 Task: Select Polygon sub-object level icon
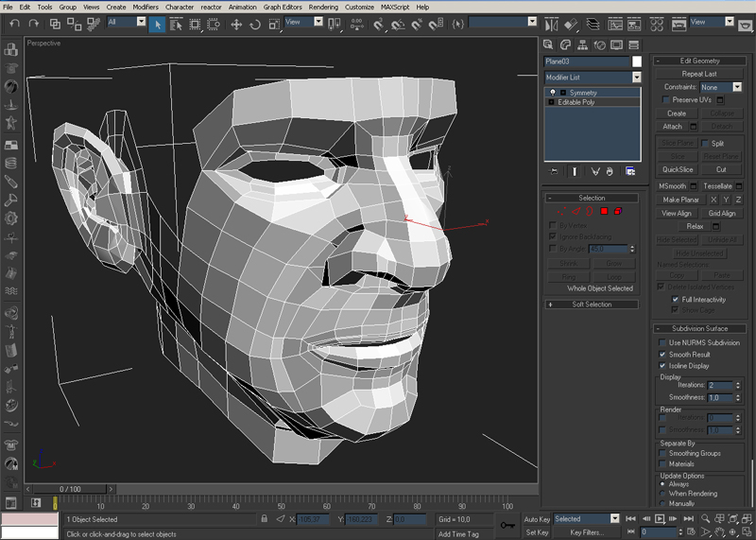tap(604, 211)
